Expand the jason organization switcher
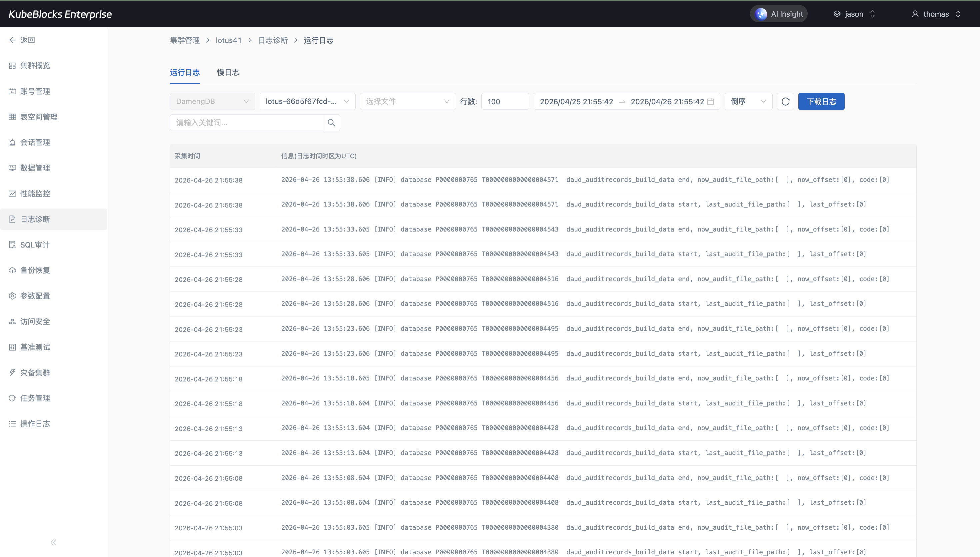This screenshot has height=557, width=980. [x=854, y=14]
